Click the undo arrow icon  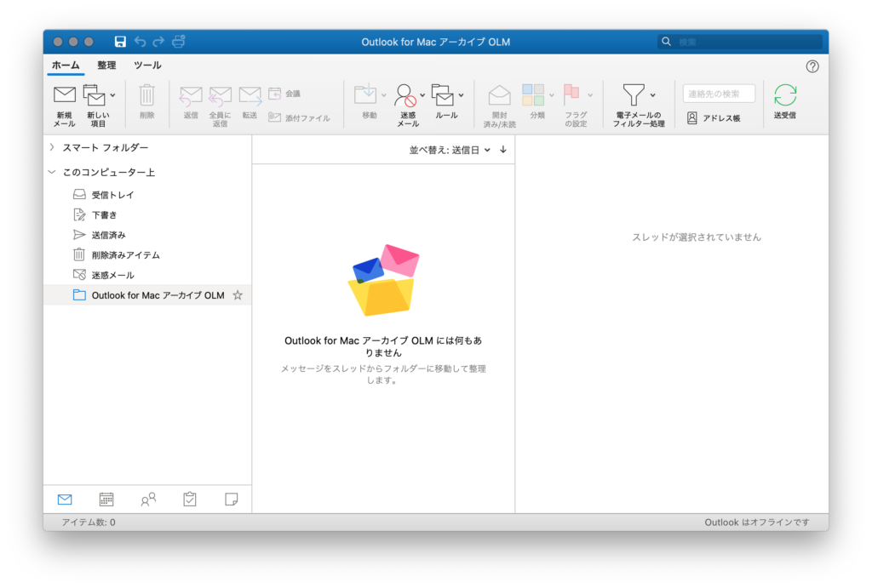pos(140,42)
